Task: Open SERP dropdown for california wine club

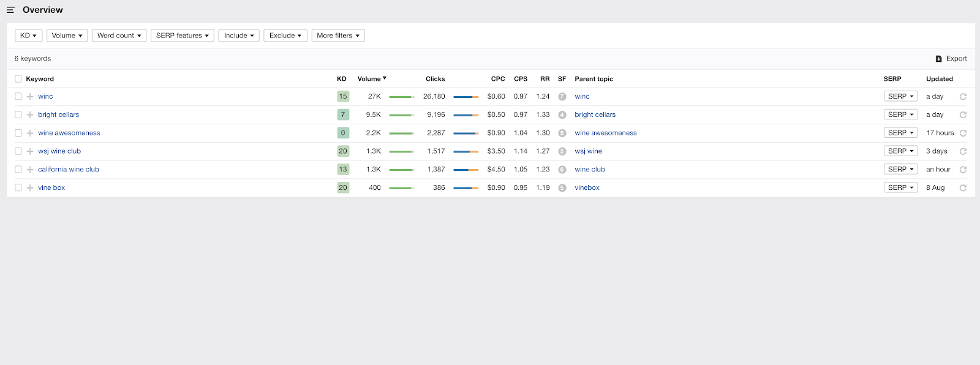Action: (901, 170)
